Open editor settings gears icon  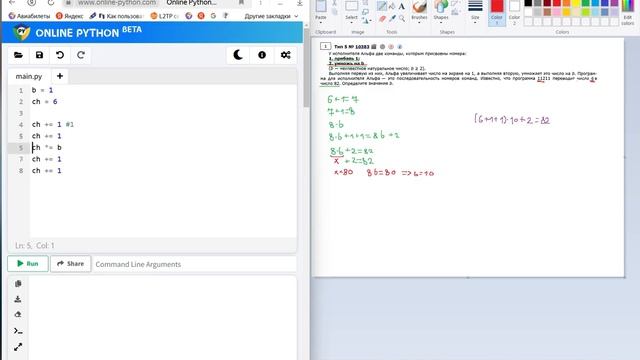(286, 55)
